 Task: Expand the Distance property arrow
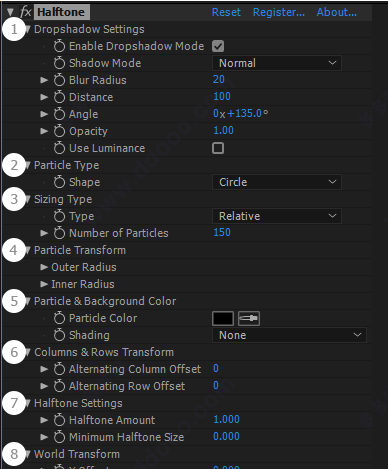[x=44, y=97]
